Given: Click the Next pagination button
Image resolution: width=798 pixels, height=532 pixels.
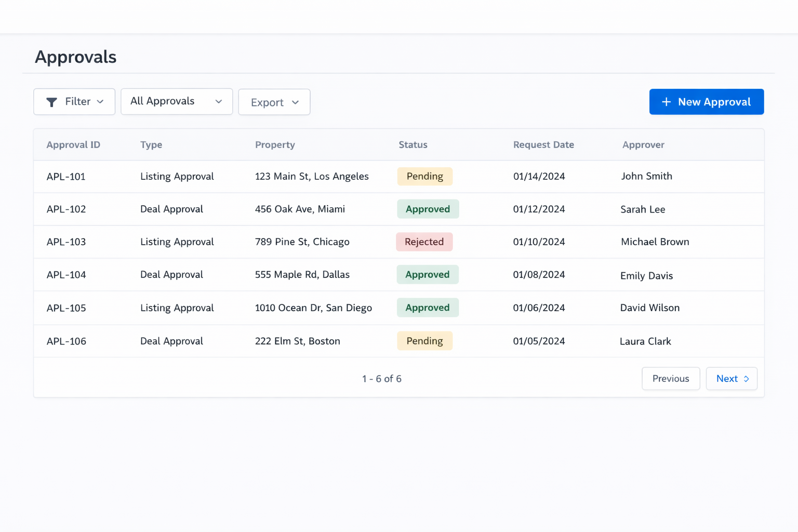Looking at the screenshot, I should (x=731, y=379).
